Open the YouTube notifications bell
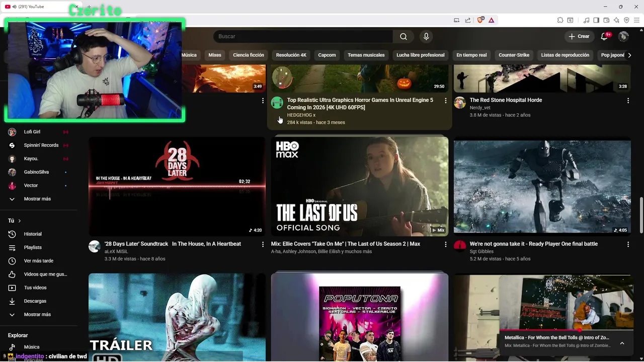This screenshot has height=362, width=644. 605,36
